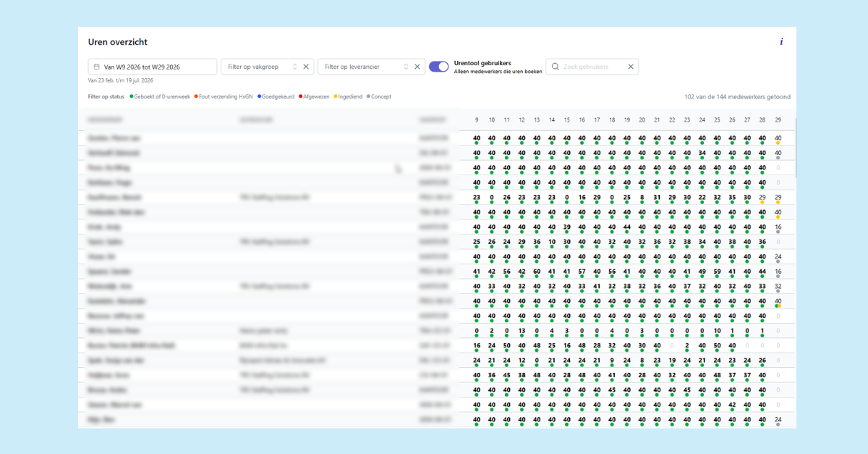Click the value 26 in week 11 column
The height and width of the screenshot is (454, 868).
(507, 197)
